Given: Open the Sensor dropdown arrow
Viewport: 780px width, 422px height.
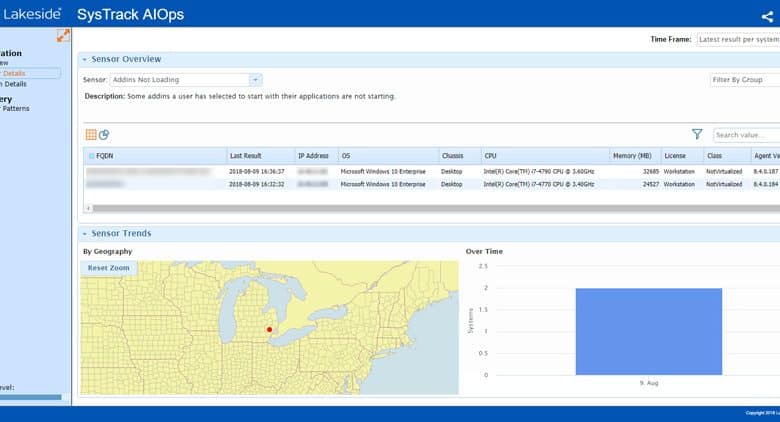Looking at the screenshot, I should (255, 80).
